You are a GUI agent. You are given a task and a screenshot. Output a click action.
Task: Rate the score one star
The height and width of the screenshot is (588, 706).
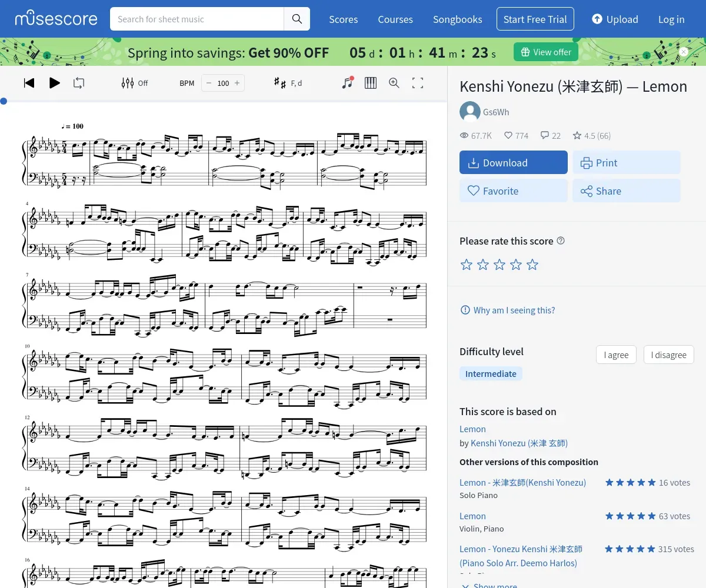tap(467, 265)
